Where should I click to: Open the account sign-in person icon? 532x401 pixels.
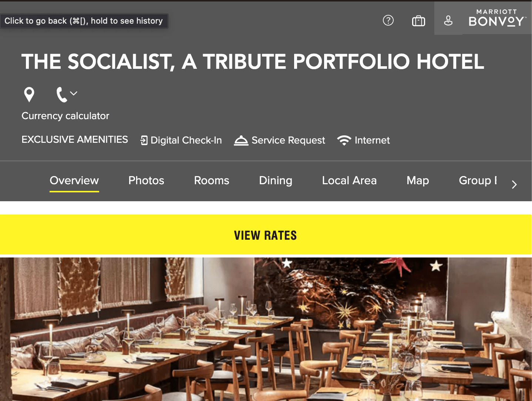click(448, 21)
